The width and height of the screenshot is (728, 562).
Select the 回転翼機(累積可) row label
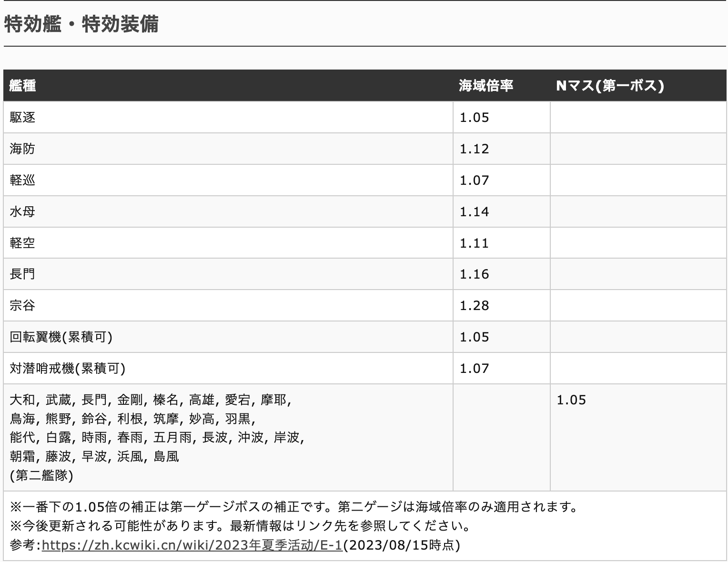(x=61, y=337)
